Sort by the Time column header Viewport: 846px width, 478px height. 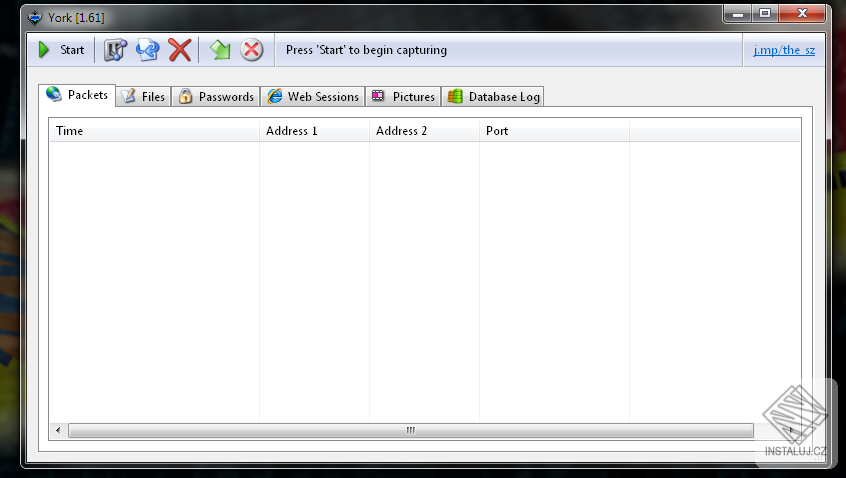[154, 131]
